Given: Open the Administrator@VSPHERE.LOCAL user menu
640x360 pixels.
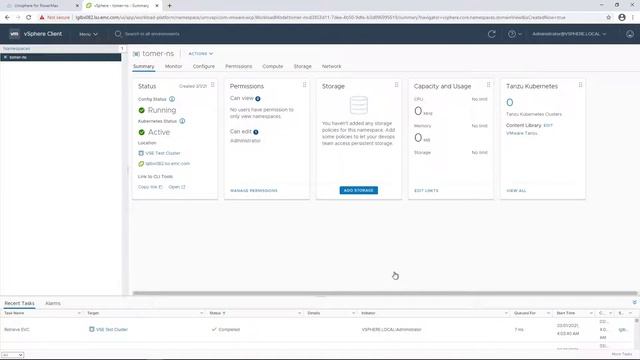Looking at the screenshot, I should [569, 34].
